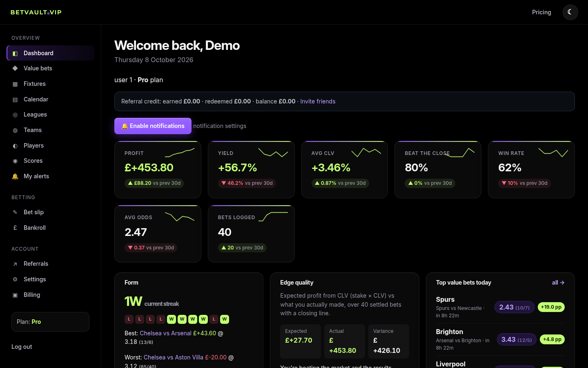Image resolution: width=588 pixels, height=368 pixels.
Task: Click the BETVAULT.VIP logo
Action: tap(36, 12)
